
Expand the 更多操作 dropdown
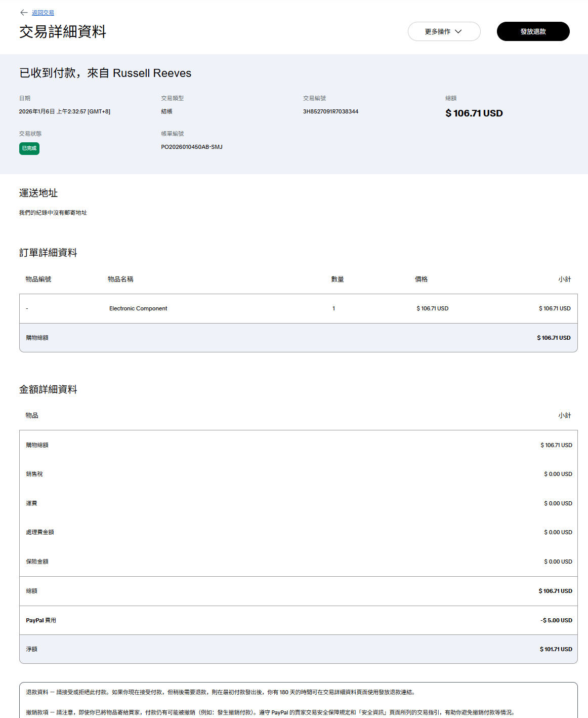coord(444,31)
